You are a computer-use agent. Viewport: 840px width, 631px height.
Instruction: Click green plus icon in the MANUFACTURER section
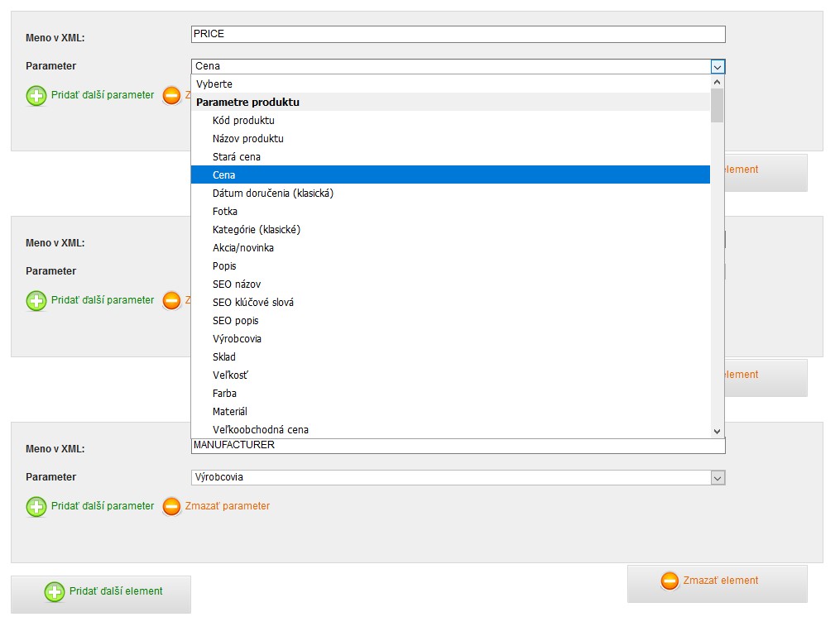pyautogui.click(x=36, y=507)
